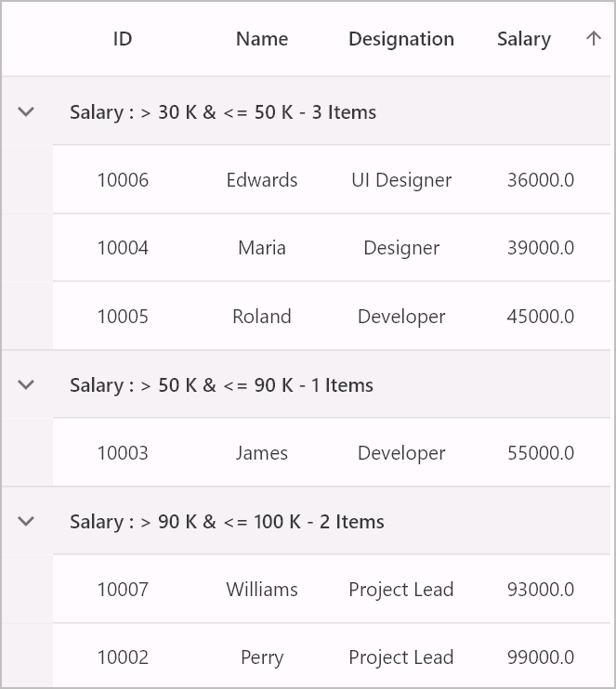Screen dimensions: 616x689
Task: Select the ID 10002 cell
Action: click(x=123, y=657)
